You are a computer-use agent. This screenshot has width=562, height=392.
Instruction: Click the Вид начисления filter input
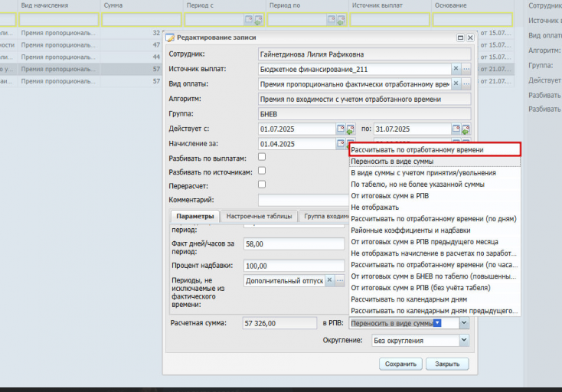pyautogui.click(x=59, y=20)
